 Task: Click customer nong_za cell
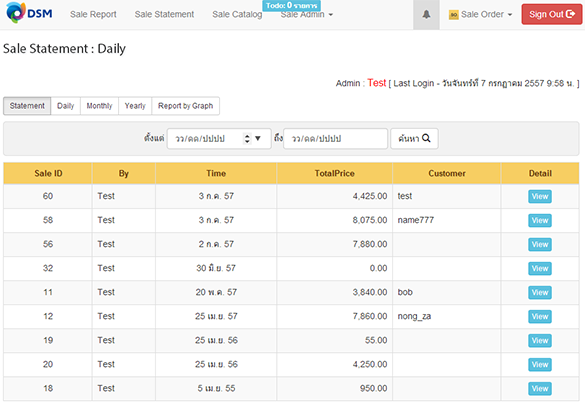[447, 316]
